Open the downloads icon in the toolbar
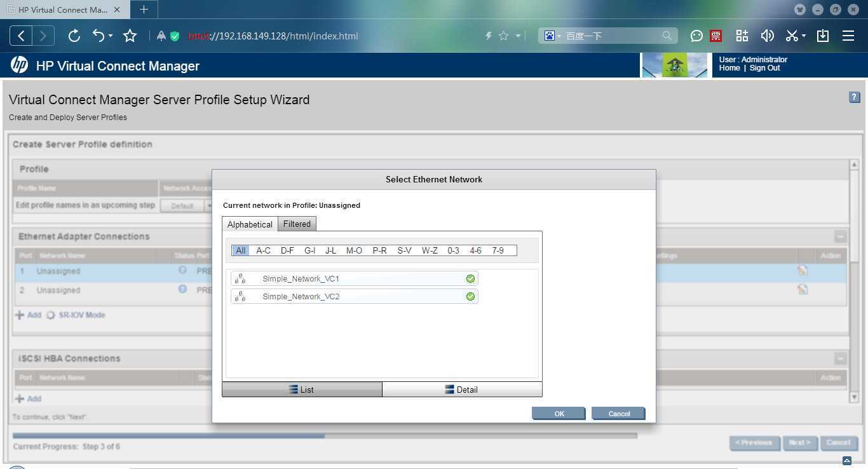The height and width of the screenshot is (469, 868). (x=823, y=36)
